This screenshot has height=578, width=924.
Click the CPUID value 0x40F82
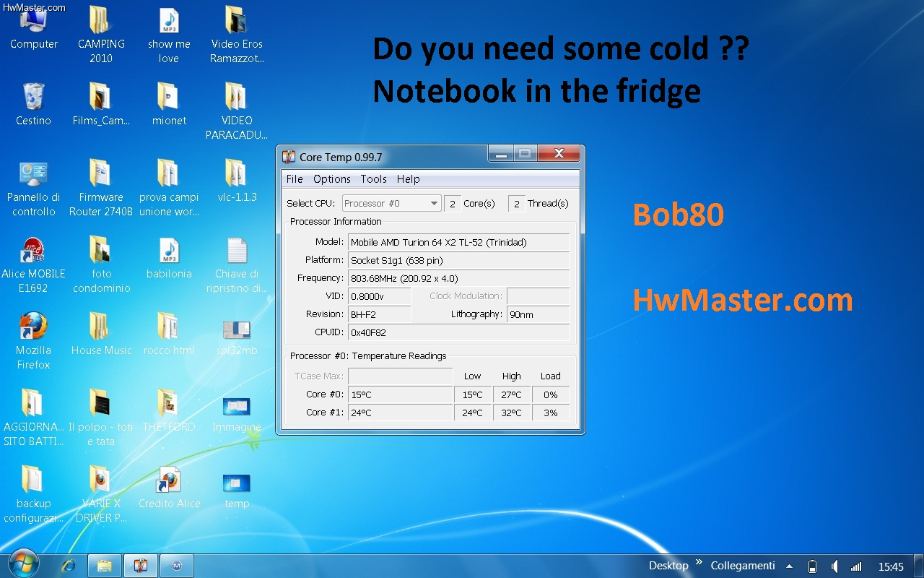(459, 332)
